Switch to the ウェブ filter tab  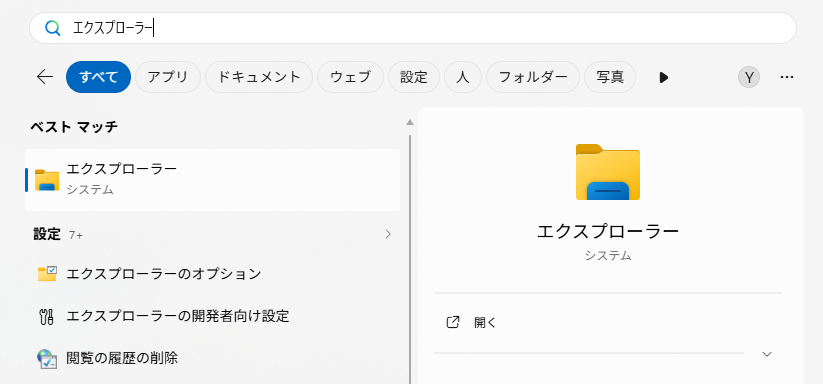coord(350,77)
